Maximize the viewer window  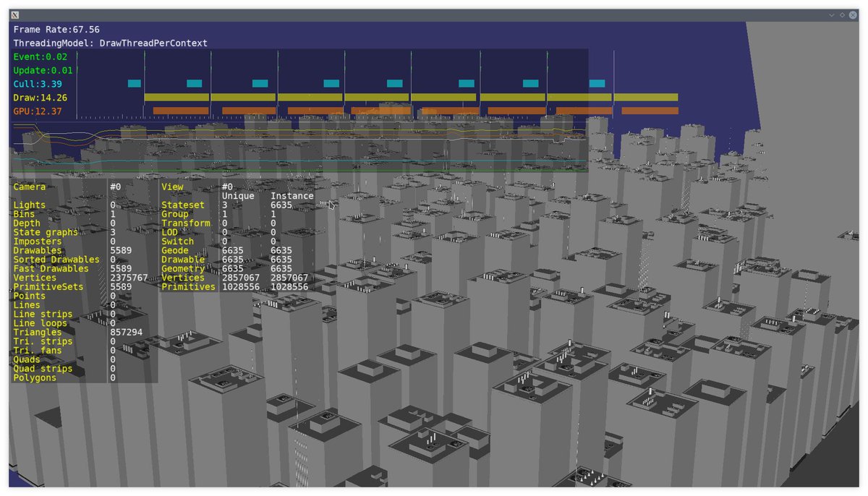[x=843, y=15]
